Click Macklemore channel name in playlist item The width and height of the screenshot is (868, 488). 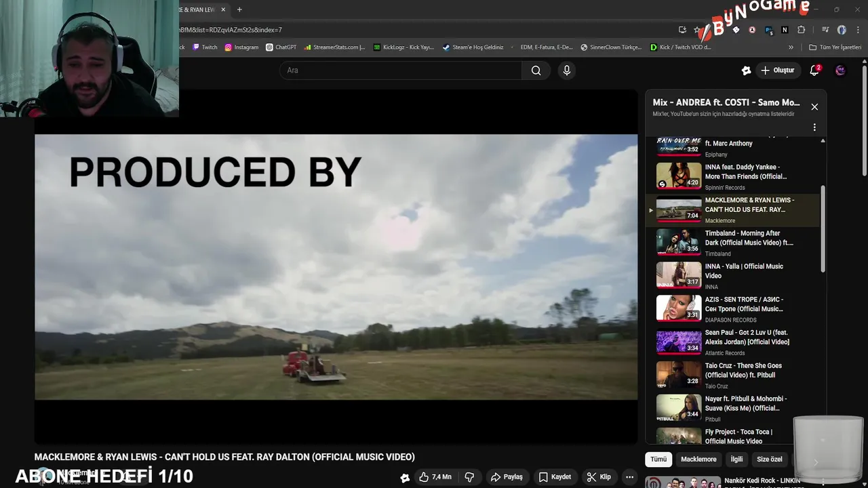point(720,221)
